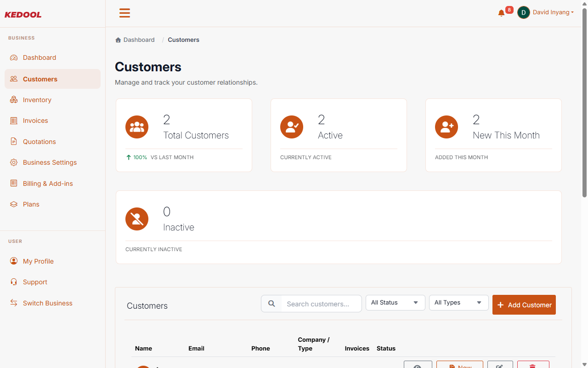Viewport: 588px width, 368px height.
Task: Toggle the hamburger sidebar menu
Action: [124, 13]
